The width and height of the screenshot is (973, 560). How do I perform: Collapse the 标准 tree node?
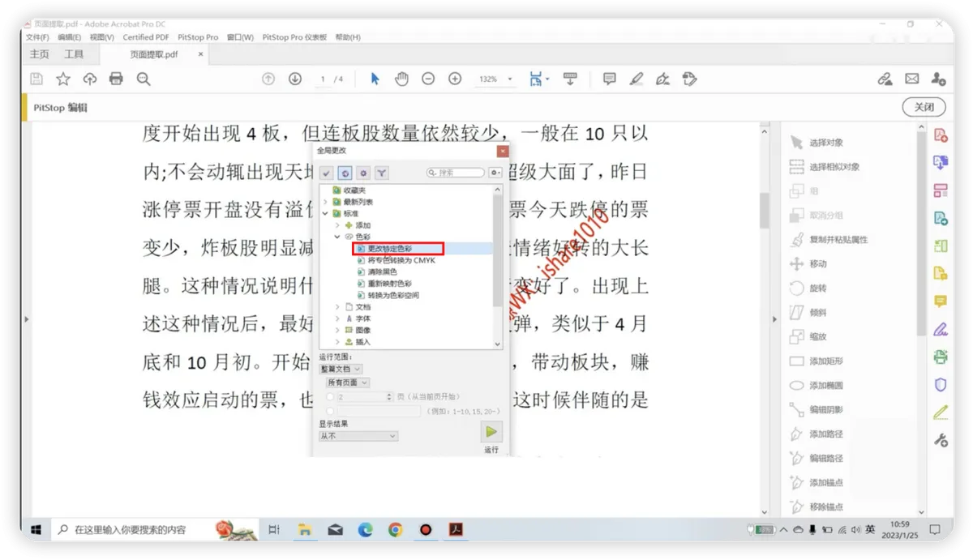coord(326,213)
